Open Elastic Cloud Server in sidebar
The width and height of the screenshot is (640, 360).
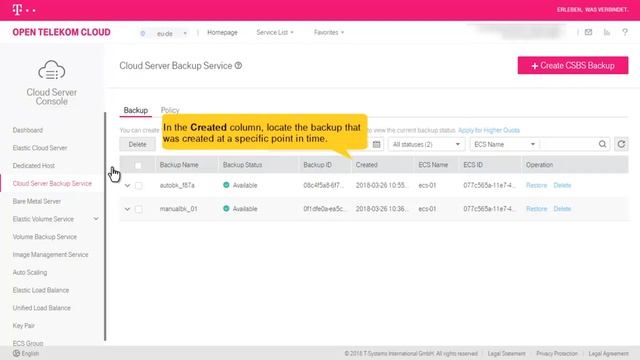click(40, 148)
